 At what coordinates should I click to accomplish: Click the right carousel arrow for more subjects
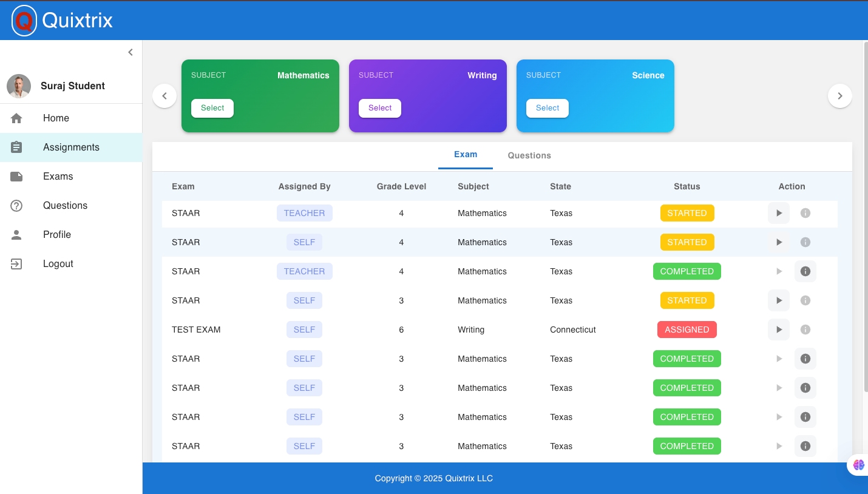(x=840, y=96)
